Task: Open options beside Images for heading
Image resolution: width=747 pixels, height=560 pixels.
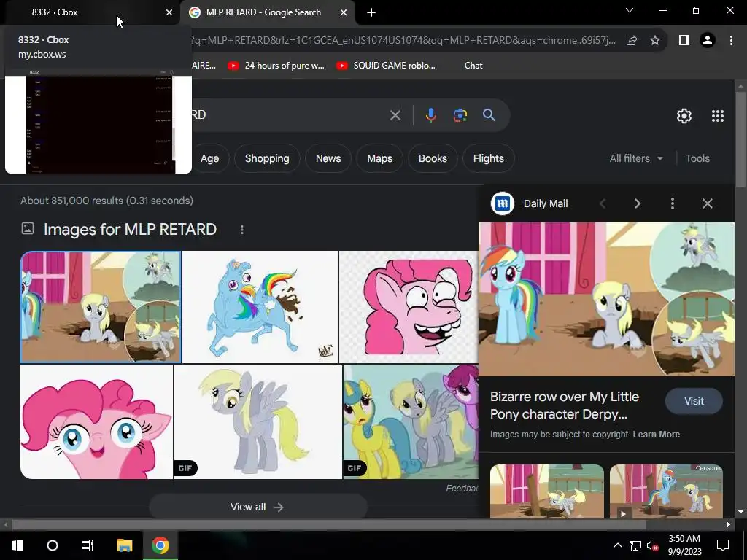Action: pyautogui.click(x=242, y=230)
